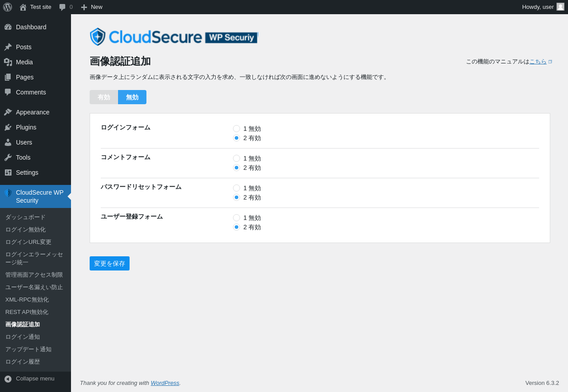Click the CloudSecure shield sidebar icon

8,193
